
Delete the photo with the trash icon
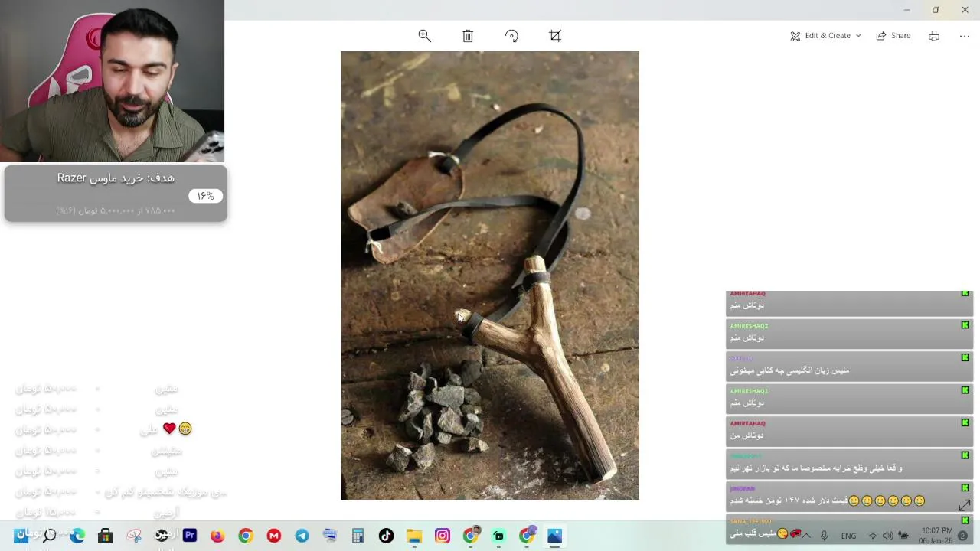(468, 36)
